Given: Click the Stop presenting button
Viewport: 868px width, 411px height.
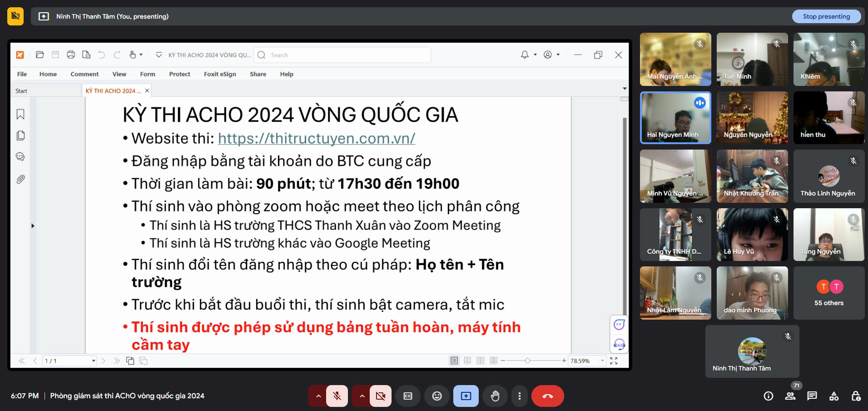Looking at the screenshot, I should (x=826, y=16).
